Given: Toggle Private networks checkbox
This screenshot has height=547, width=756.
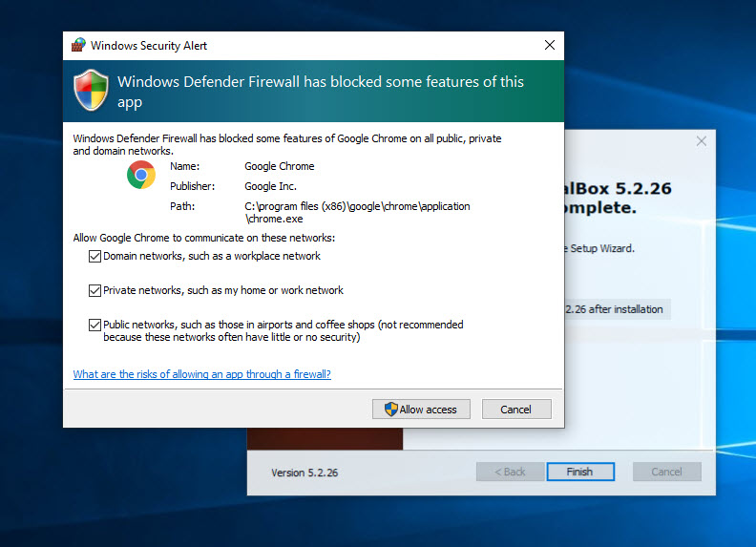Looking at the screenshot, I should pos(94,290).
